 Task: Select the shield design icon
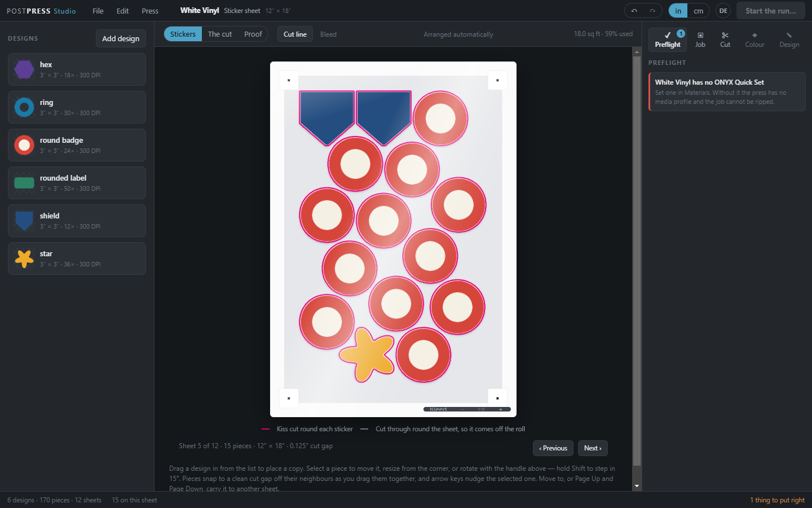point(24,221)
